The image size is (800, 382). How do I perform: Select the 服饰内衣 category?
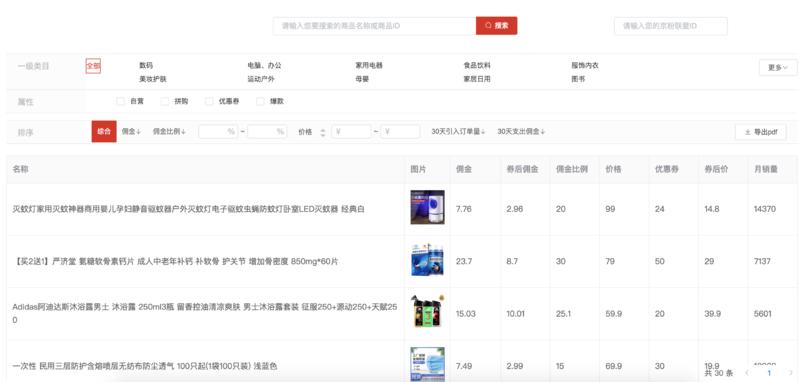tap(585, 66)
